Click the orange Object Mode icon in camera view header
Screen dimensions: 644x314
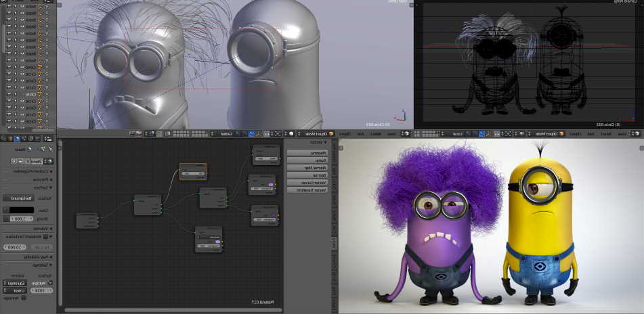pyautogui.click(x=561, y=133)
